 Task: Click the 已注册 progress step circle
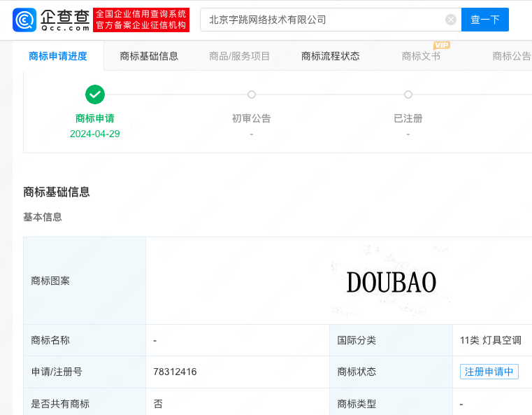(408, 94)
